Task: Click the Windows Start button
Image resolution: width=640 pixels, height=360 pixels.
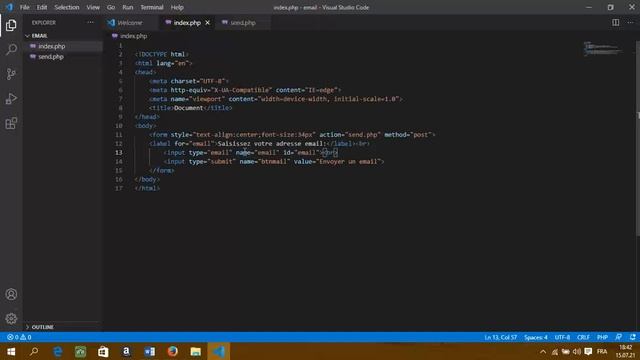Action: tap(11, 351)
